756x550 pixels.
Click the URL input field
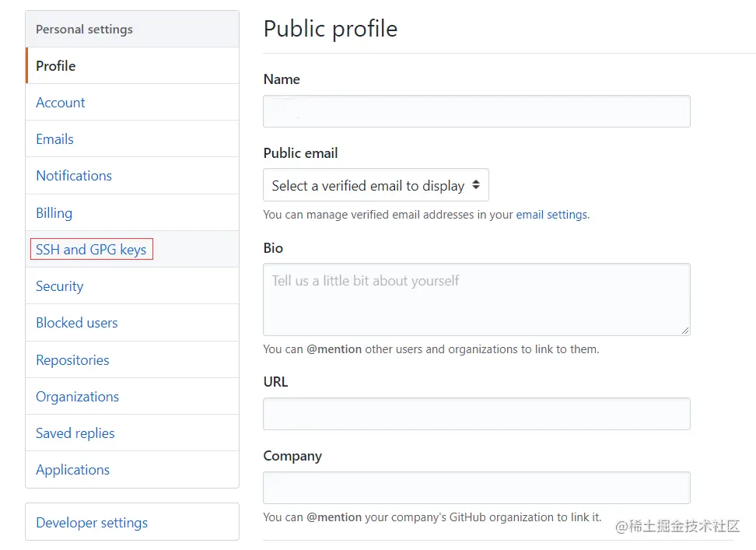coord(476,414)
